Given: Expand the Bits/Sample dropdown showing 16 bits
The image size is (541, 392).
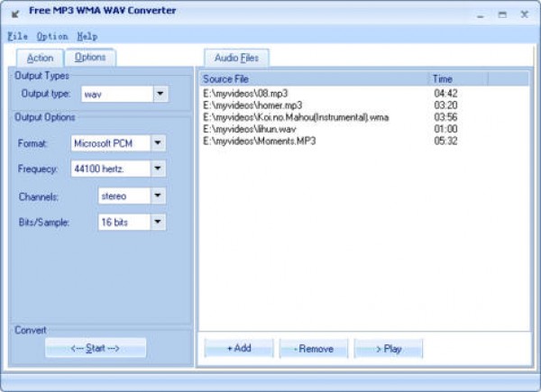Looking at the screenshot, I should tap(158, 221).
